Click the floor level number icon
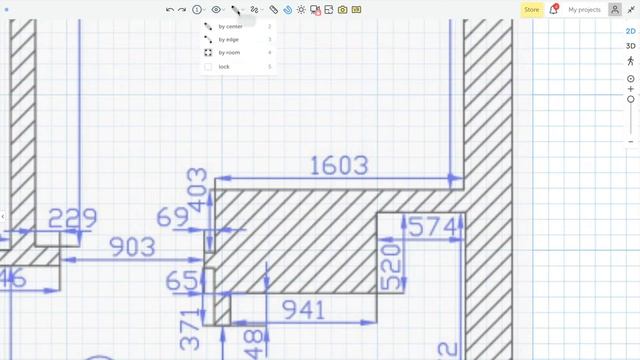This screenshot has height=360, width=640. tap(197, 9)
